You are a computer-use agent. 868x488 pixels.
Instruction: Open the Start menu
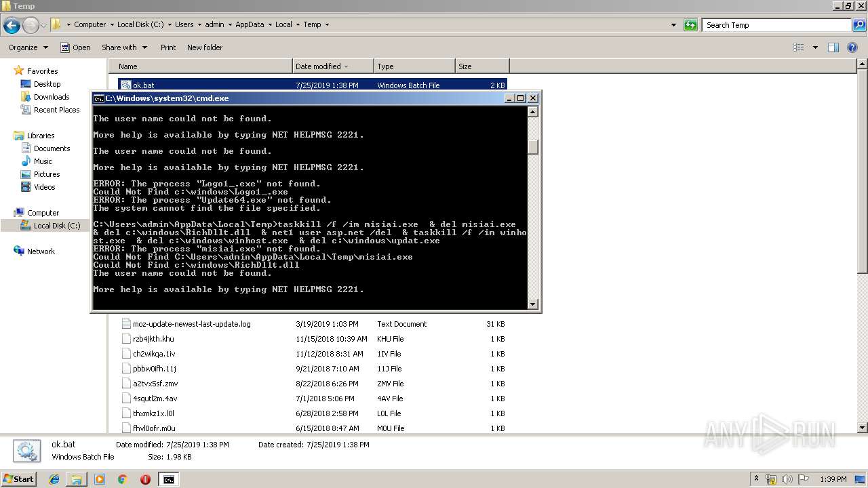19,479
